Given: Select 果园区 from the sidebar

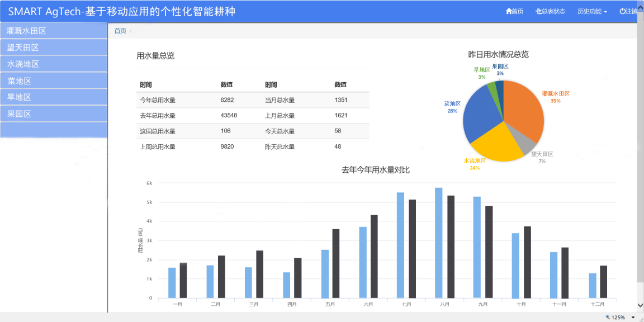Looking at the screenshot, I should click(x=19, y=114).
